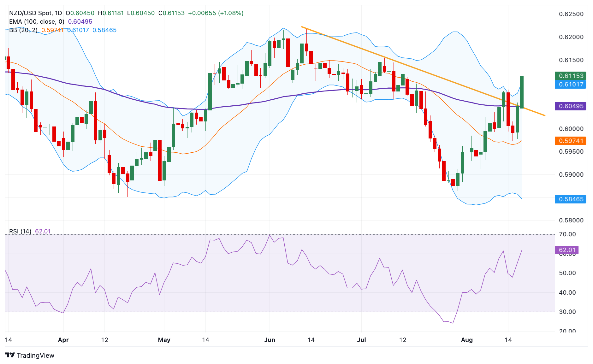593x364 pixels.
Task: Select the 70.00 level on the RSI axis
Action: pos(567,234)
